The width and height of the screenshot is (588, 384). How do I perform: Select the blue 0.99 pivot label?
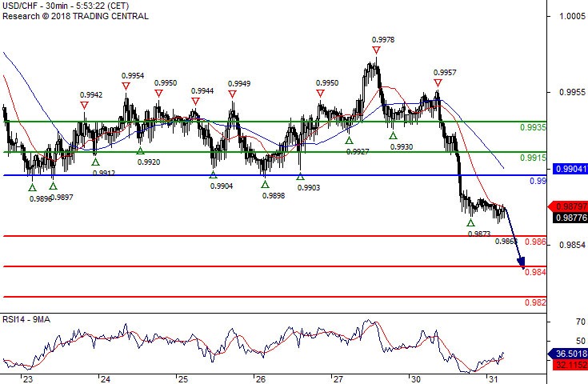[x=538, y=181]
